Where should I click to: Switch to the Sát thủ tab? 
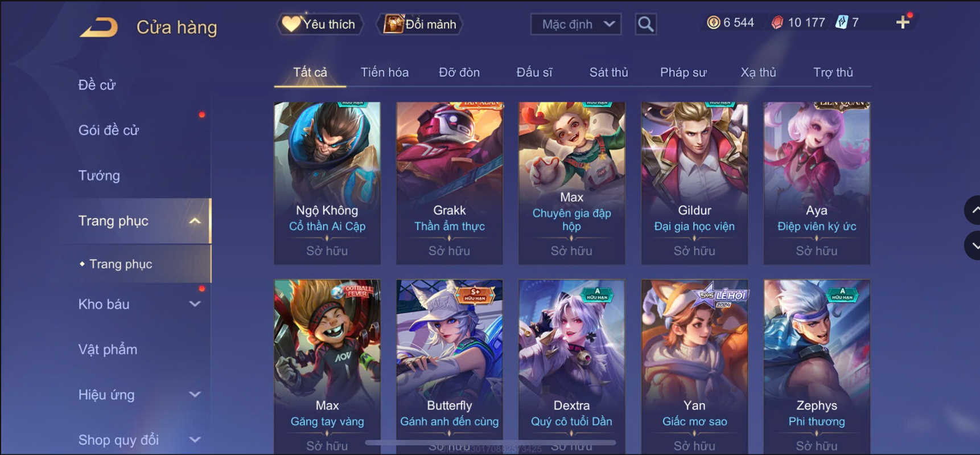(x=608, y=72)
